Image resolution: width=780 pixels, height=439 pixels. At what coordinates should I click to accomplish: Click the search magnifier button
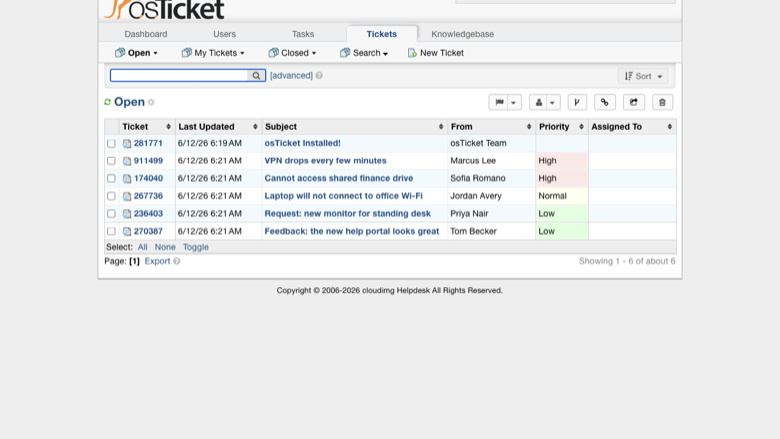256,76
